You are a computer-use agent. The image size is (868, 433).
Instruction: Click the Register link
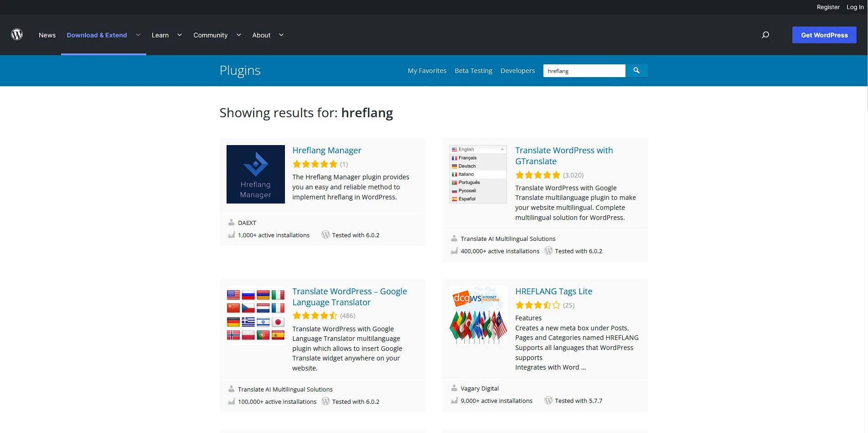pos(828,7)
